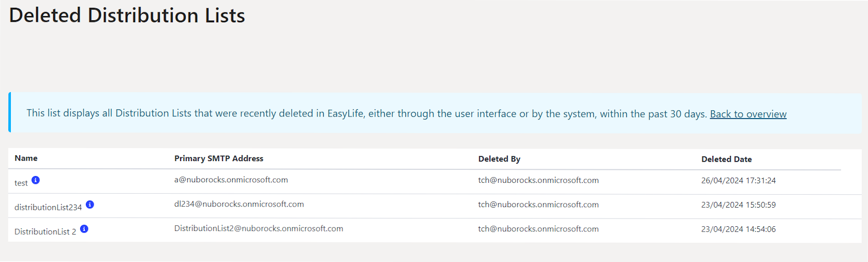
Task: Click the 23/04/2024 15:50:59 deleted date
Action: pos(738,205)
